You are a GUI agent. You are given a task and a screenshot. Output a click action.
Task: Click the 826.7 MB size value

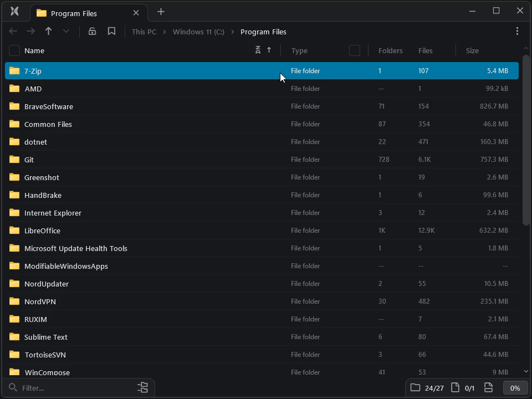[494, 106]
